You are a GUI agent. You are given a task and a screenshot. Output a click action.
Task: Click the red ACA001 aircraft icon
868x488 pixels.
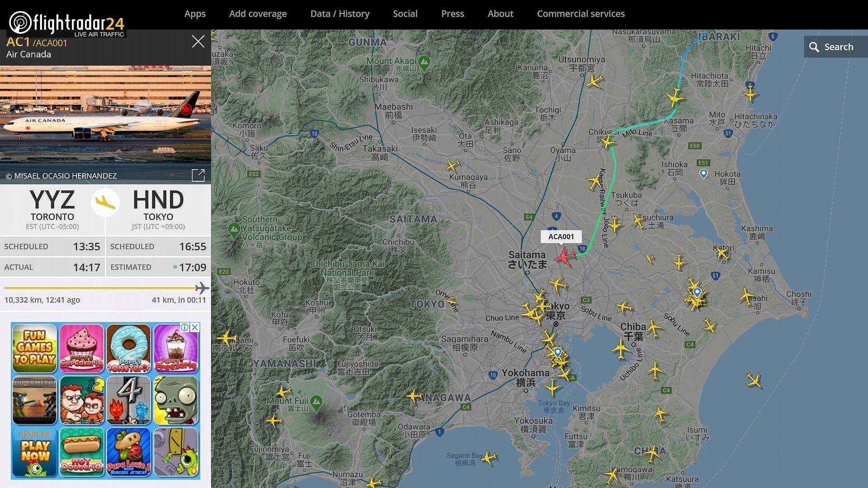(x=565, y=257)
